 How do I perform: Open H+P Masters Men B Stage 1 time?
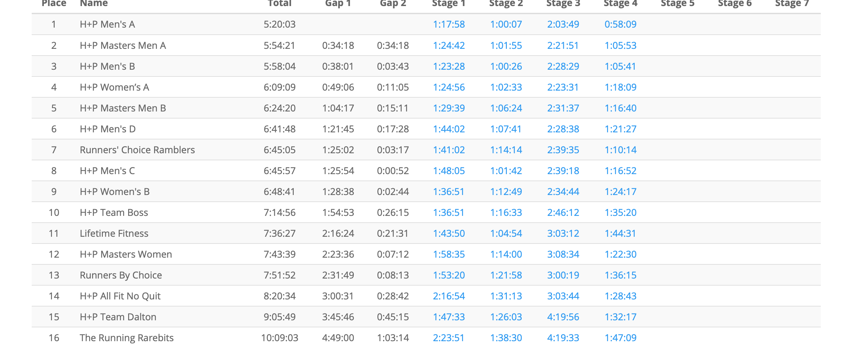coord(449,108)
